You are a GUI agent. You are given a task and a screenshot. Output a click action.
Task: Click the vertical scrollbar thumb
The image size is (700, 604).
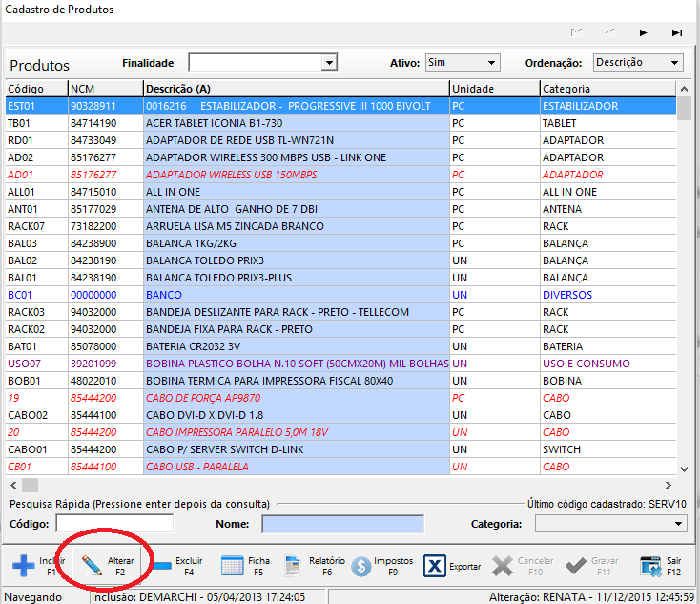[684, 108]
